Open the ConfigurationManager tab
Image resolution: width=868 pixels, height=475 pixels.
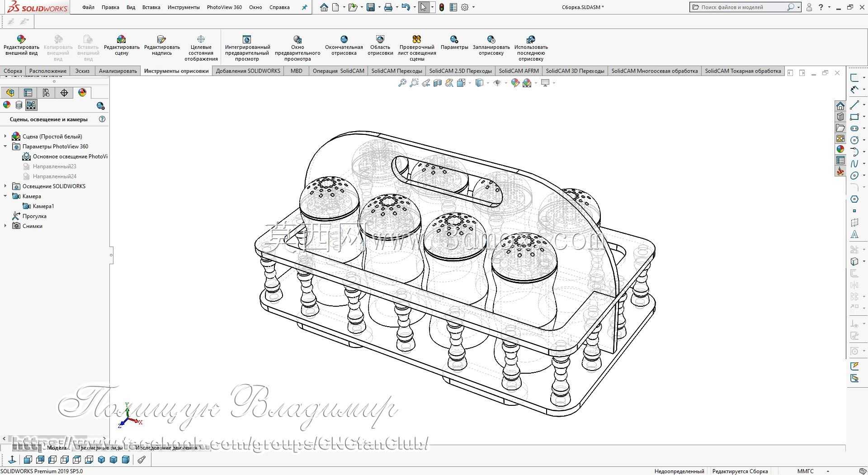[46, 93]
